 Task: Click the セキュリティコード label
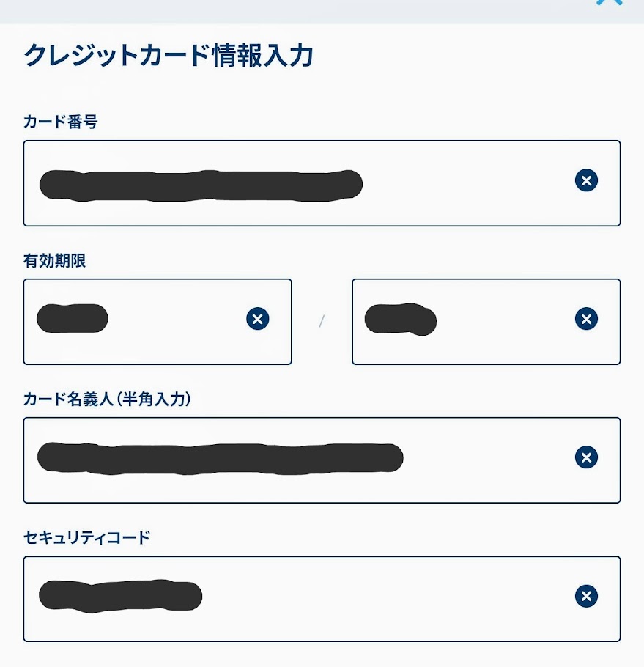(87, 538)
